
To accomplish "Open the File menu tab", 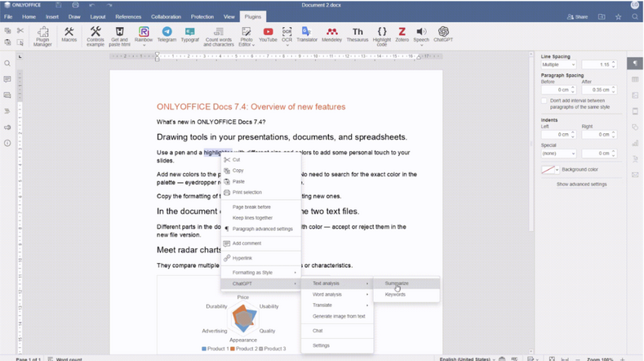I will pos(8,17).
